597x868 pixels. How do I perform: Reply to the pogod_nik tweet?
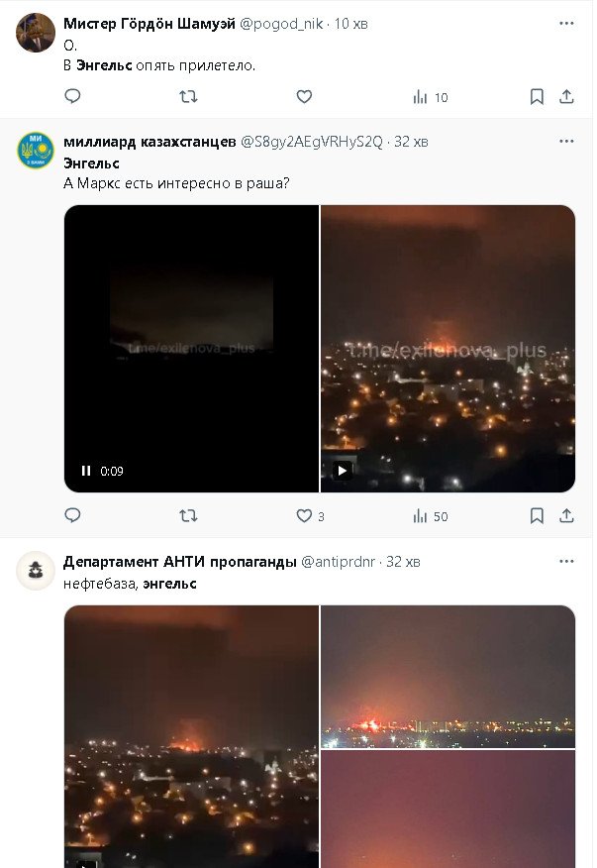(72, 96)
